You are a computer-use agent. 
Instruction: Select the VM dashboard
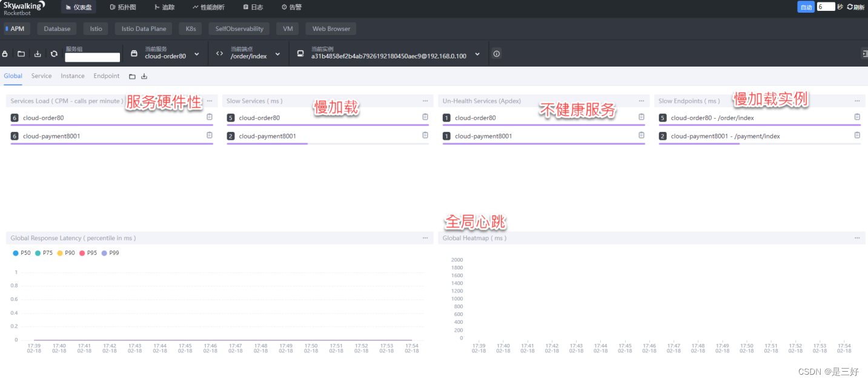coord(288,28)
